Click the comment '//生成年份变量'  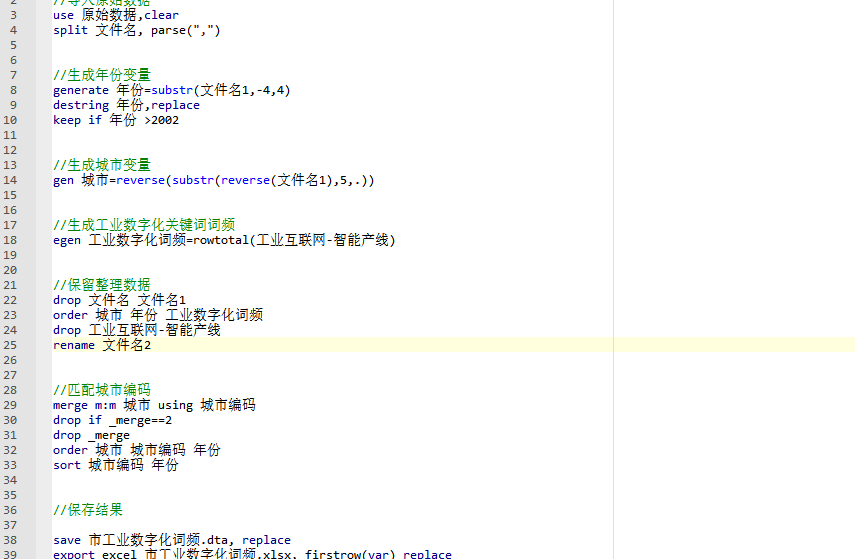102,75
